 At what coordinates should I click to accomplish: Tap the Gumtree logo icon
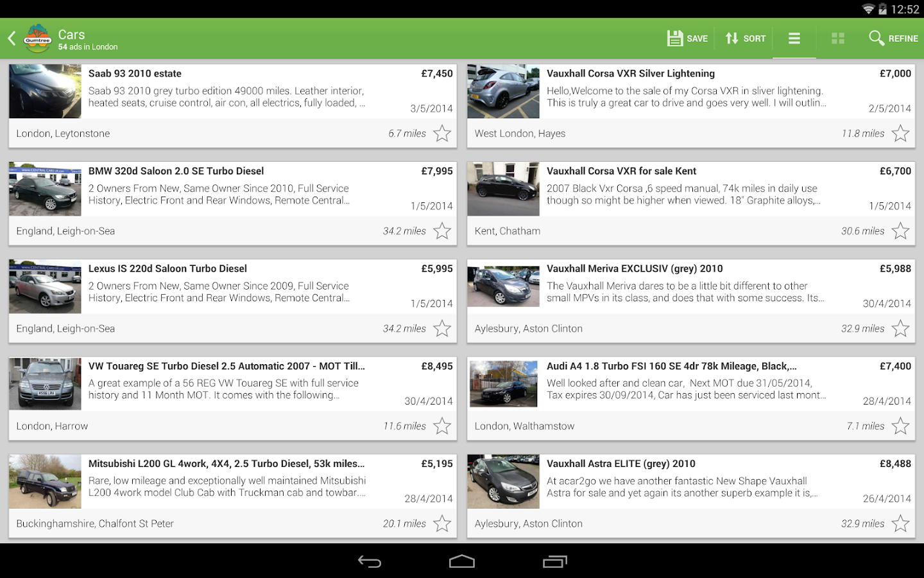[37, 39]
